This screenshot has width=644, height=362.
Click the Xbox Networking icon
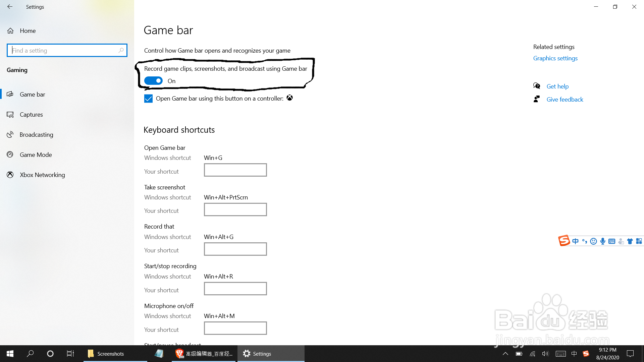click(x=10, y=175)
